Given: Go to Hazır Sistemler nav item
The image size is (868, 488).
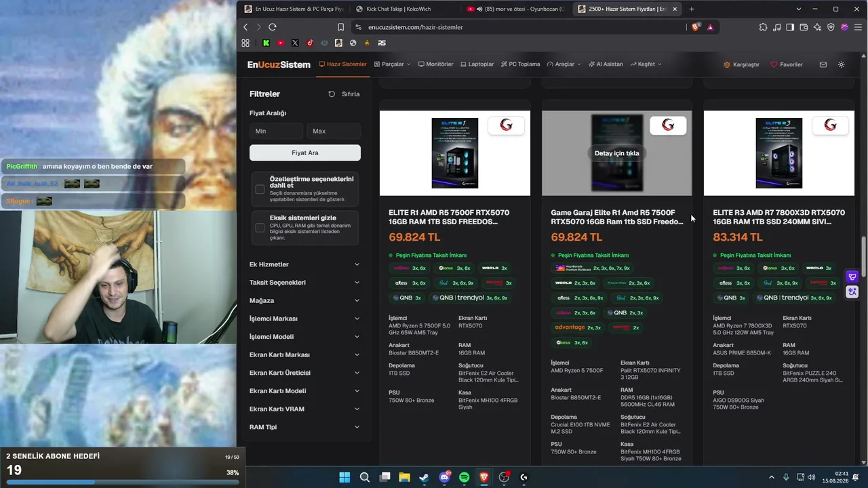Looking at the screenshot, I should pos(342,64).
